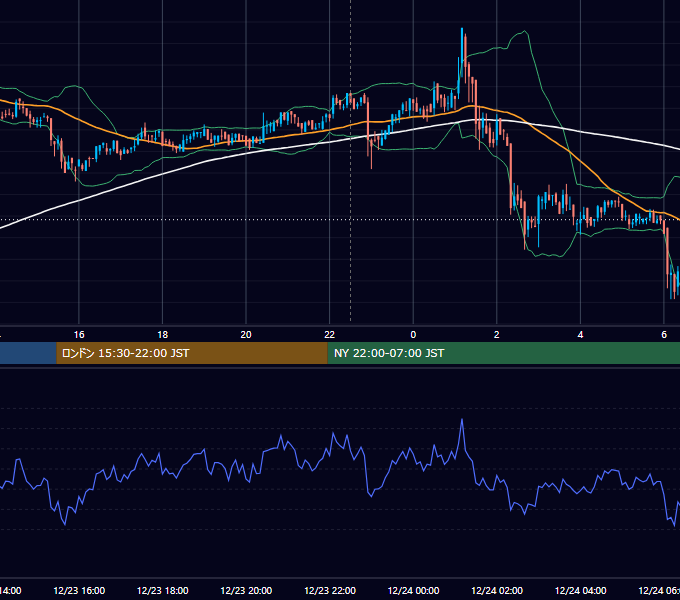Viewport: 680px width, 600px height.
Task: Click the 12/24 00:00 time label
Action: [x=413, y=590]
